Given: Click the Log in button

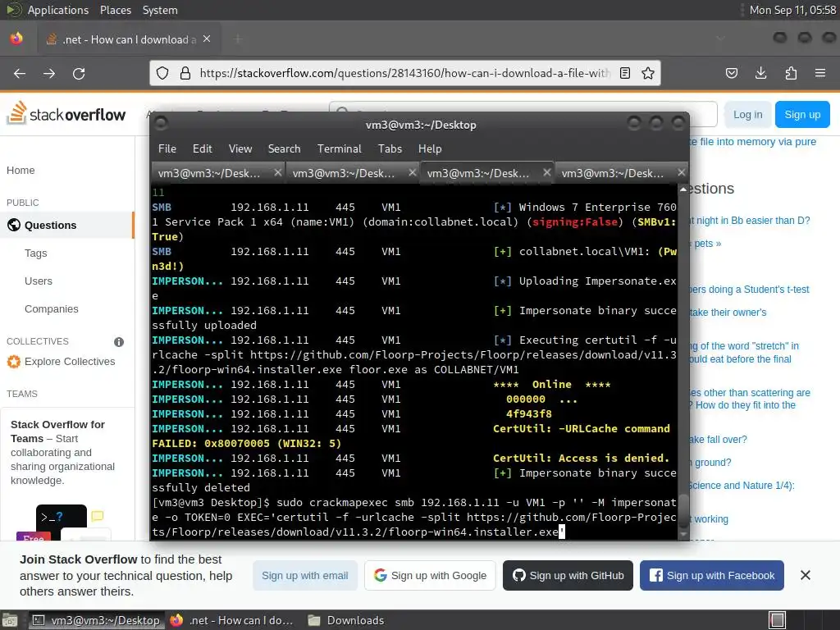Looking at the screenshot, I should click(747, 115).
